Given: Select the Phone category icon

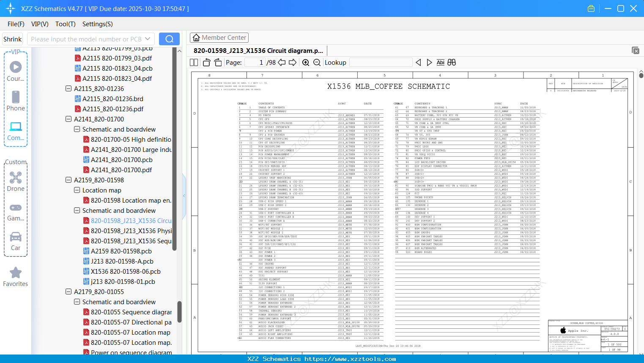Looking at the screenshot, I should [16, 101].
